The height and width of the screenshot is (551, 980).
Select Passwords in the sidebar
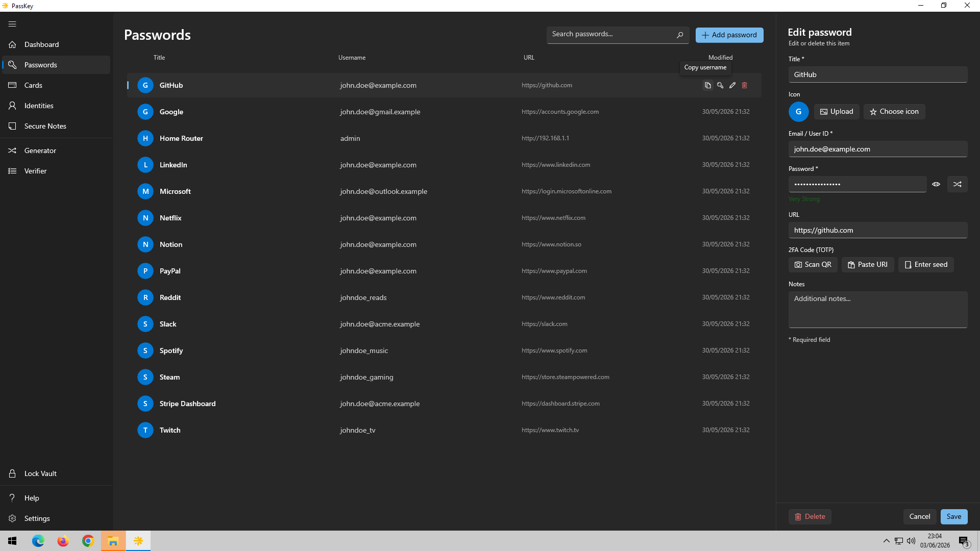click(x=56, y=65)
